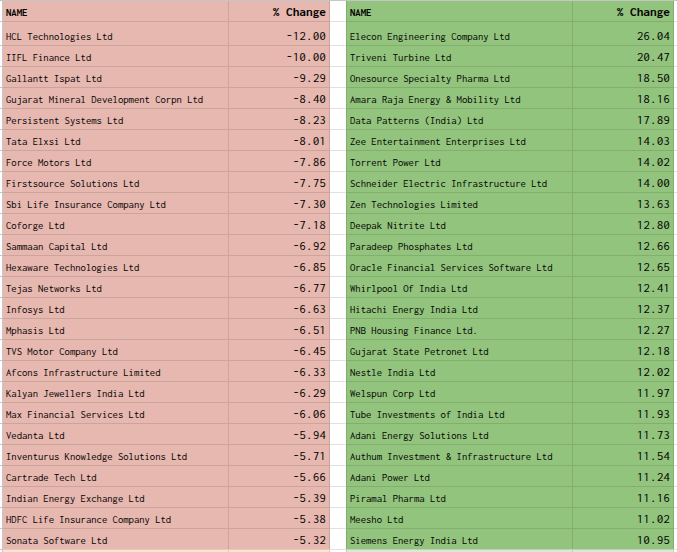The image size is (677, 552).
Task: Click the 10.95 change value
Action: tap(654, 541)
